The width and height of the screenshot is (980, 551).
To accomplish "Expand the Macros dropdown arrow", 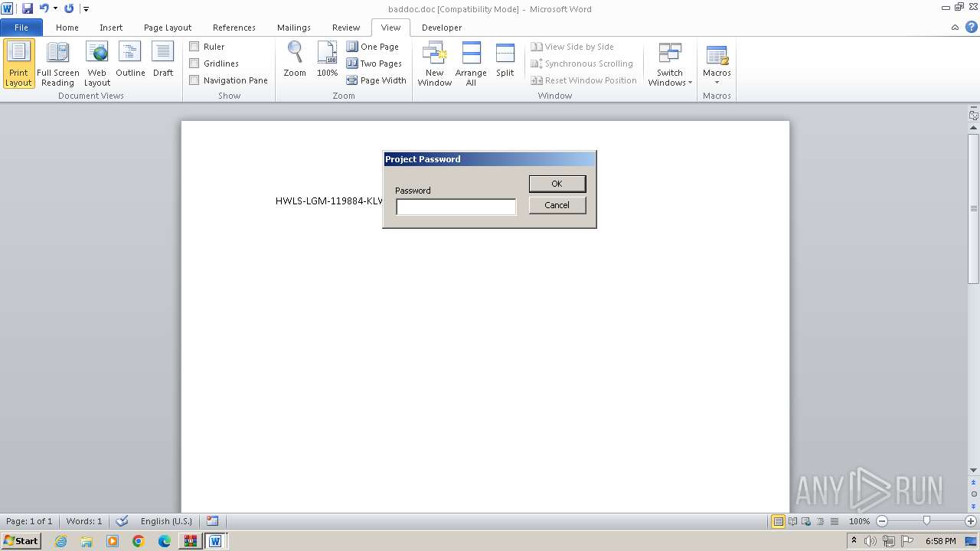I will click(717, 83).
